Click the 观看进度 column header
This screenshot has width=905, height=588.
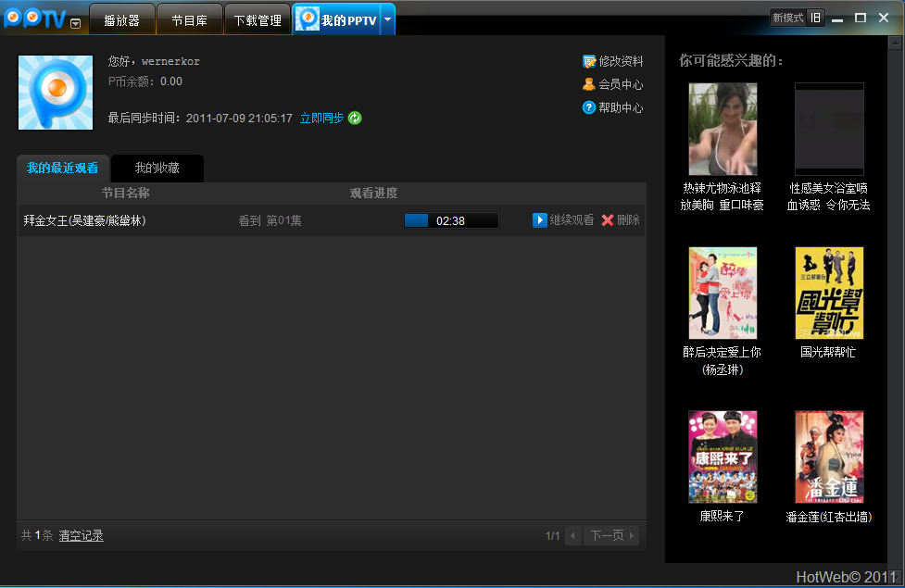coord(373,193)
